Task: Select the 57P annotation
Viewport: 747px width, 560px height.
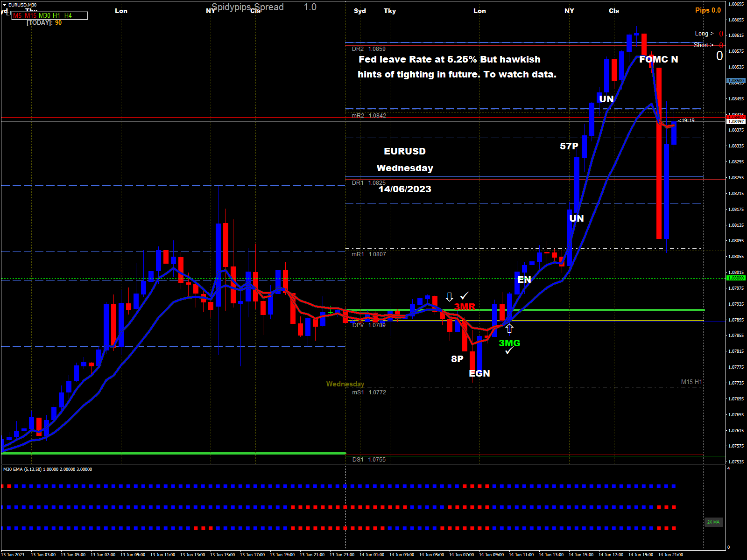Action: click(x=569, y=146)
